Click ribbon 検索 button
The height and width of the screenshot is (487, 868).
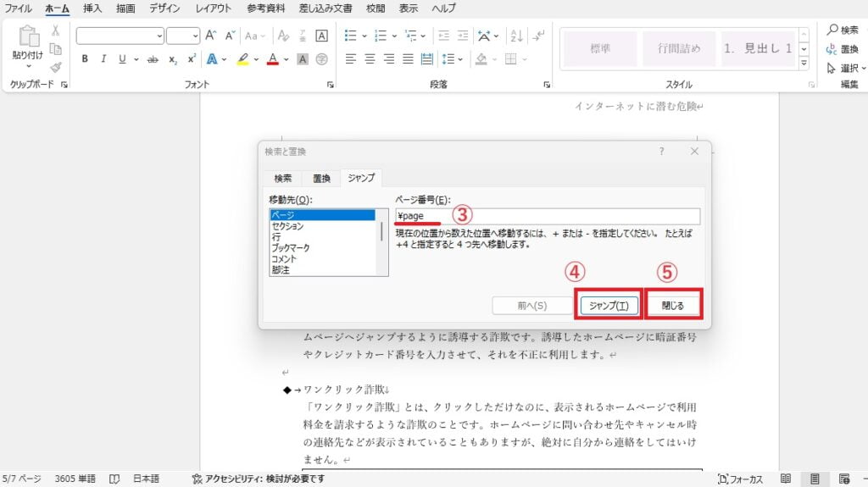pyautogui.click(x=843, y=30)
